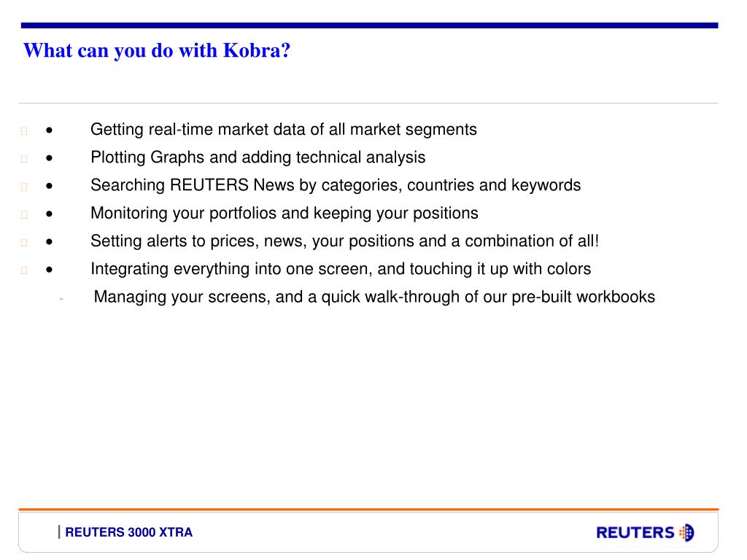The height and width of the screenshot is (560, 747).
Task: Click the square marker beside 'Monitoring your portfolios'
Action: pos(24,214)
